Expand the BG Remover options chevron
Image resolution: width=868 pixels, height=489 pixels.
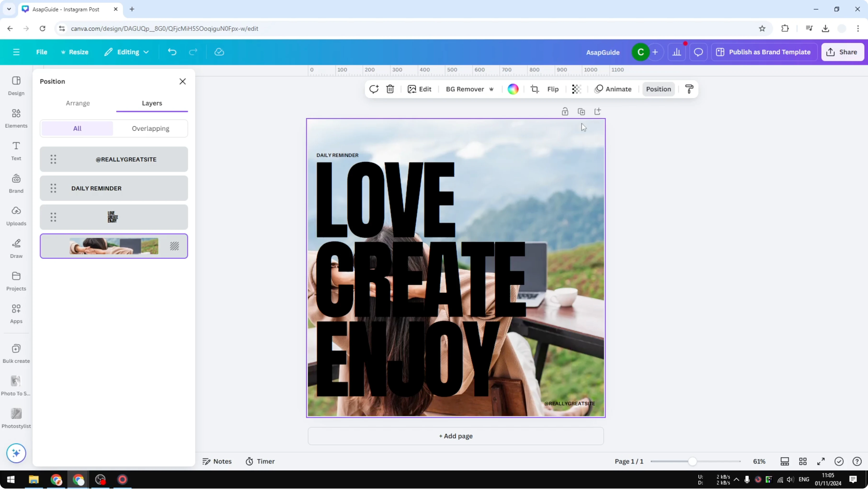[x=491, y=89]
